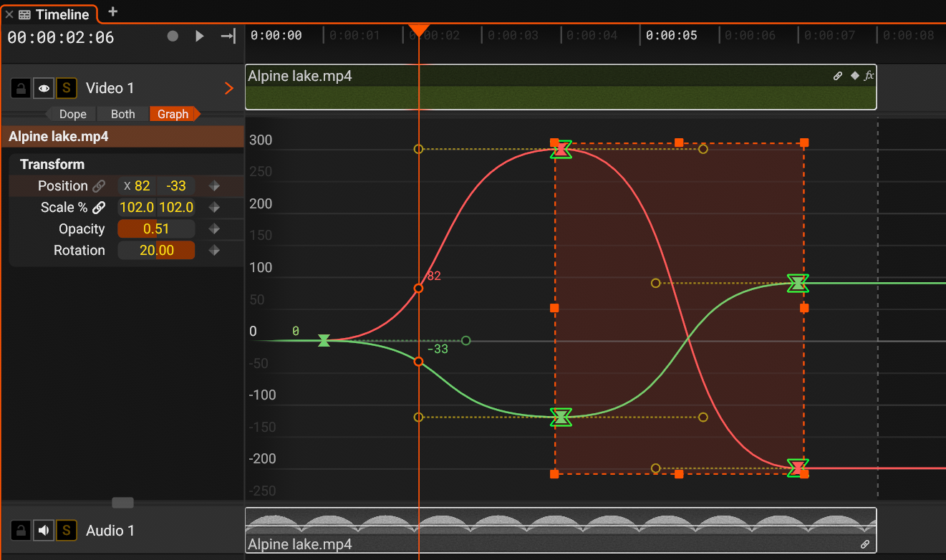
Task: Click red curve point labeled 82
Action: coord(418,289)
